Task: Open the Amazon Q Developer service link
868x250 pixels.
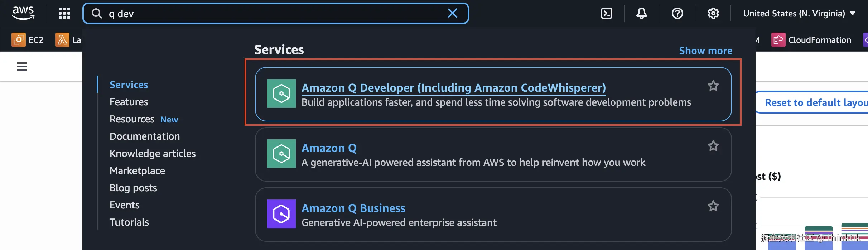Action: pyautogui.click(x=453, y=88)
